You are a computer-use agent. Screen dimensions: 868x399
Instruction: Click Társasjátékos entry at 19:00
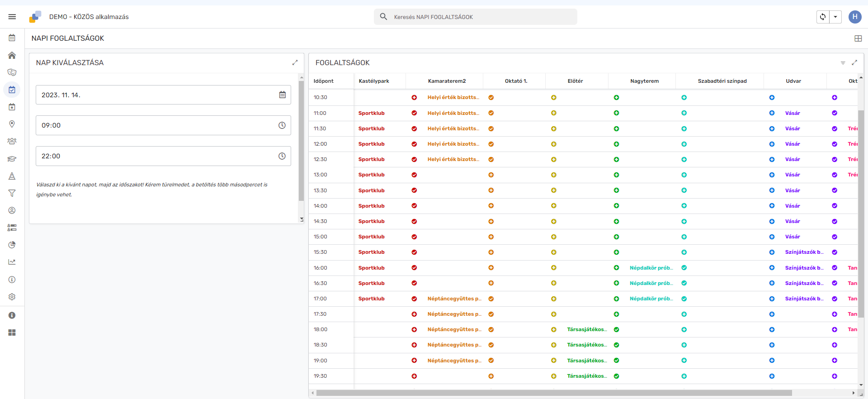tap(587, 361)
